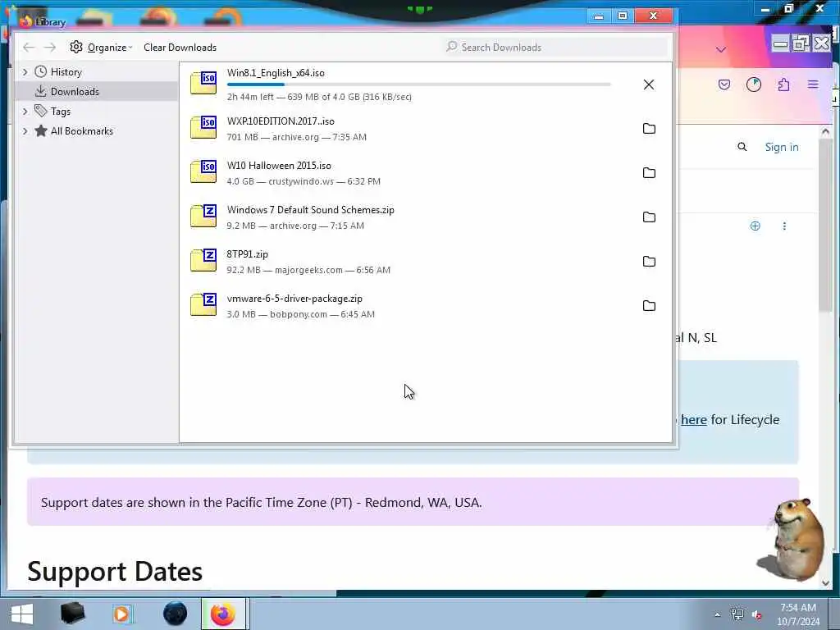The image size is (840, 630).
Task: Click the List all tabs chevron
Action: point(721,49)
